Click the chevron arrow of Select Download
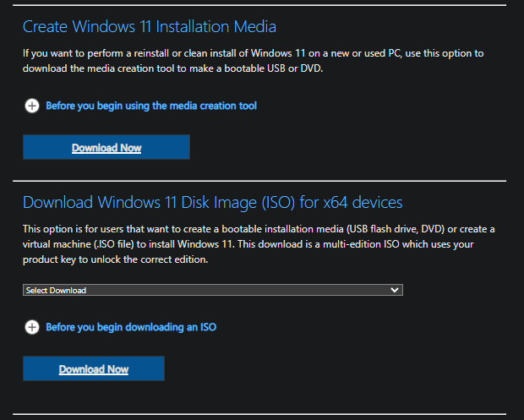Image resolution: width=524 pixels, height=420 pixels. pyautogui.click(x=395, y=290)
